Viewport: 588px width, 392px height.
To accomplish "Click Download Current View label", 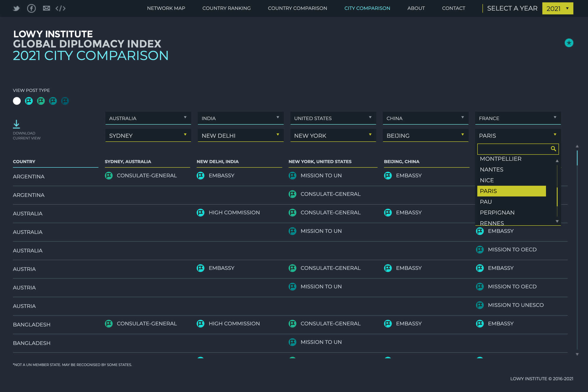I will pos(27,136).
